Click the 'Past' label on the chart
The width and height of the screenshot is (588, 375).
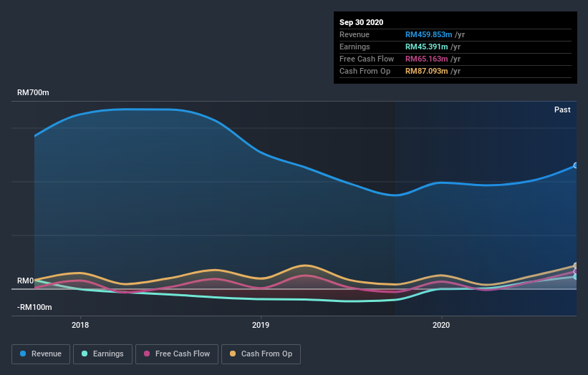tap(562, 109)
